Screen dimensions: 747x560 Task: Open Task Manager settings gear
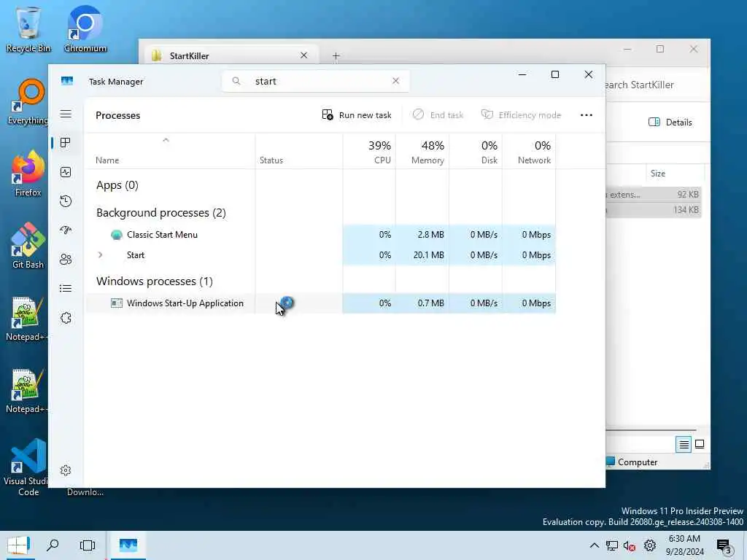tap(66, 470)
